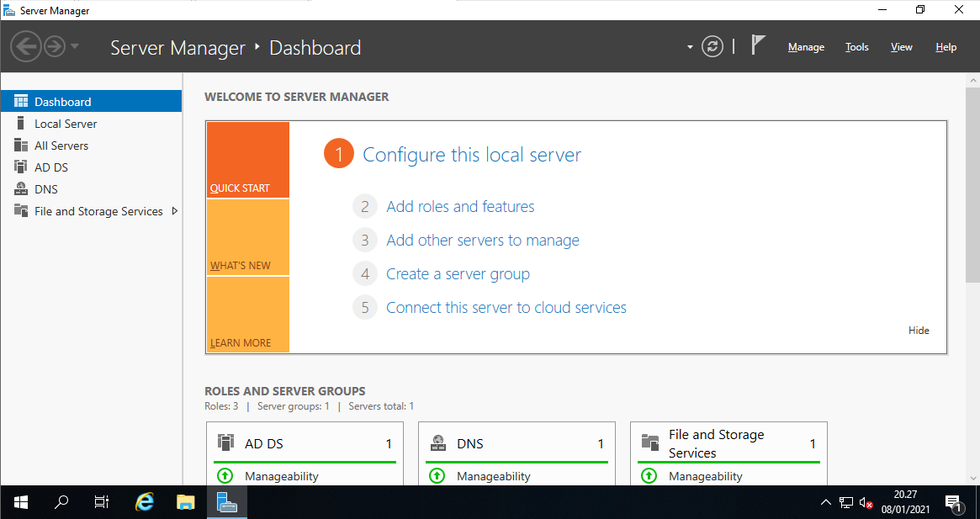Open the Action Center notification icon
Viewport: 980px width, 519px height.
click(x=955, y=502)
